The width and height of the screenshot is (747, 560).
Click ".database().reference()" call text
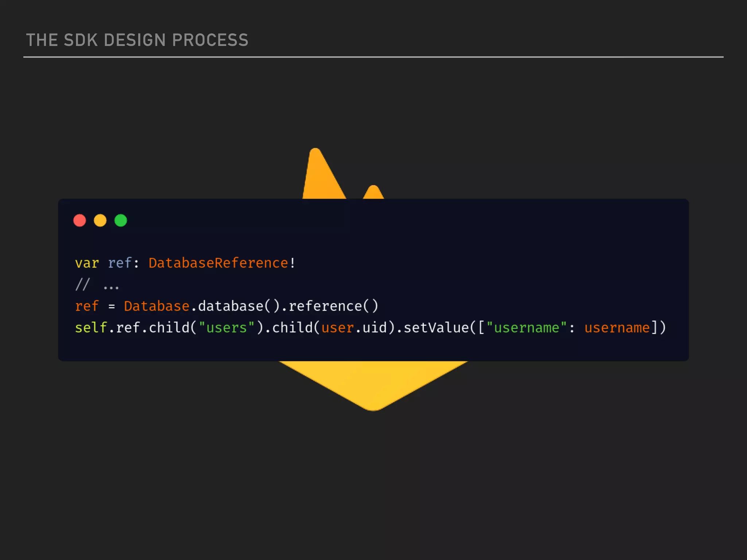(x=285, y=306)
